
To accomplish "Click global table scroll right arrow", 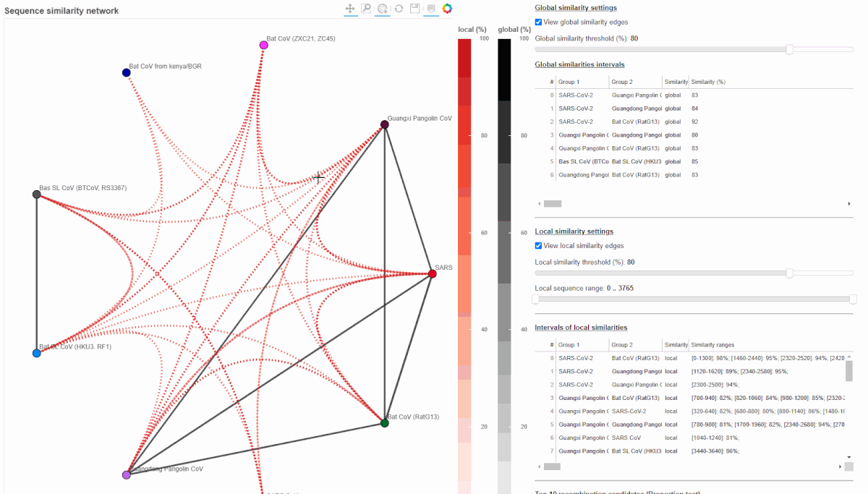I will point(849,204).
